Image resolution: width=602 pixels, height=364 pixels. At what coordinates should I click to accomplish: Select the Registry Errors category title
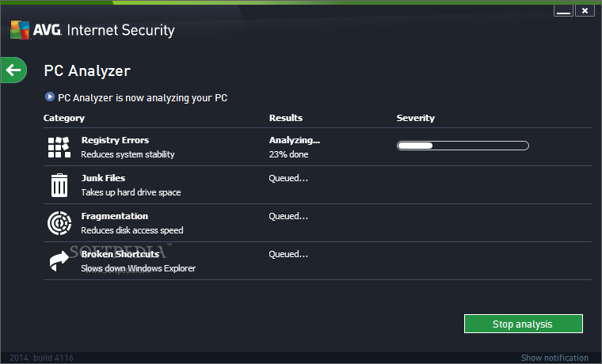(115, 140)
